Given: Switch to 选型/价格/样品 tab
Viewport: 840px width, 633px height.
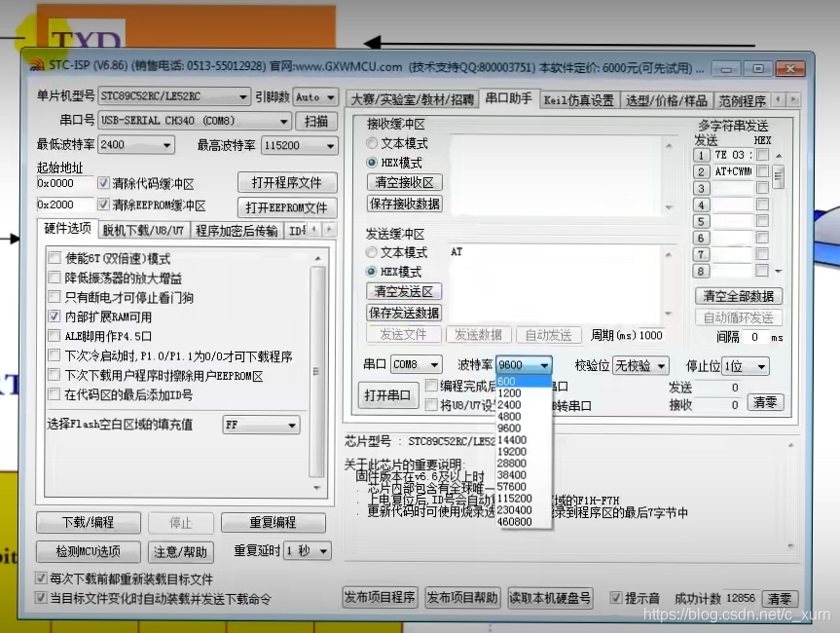Looking at the screenshot, I should tap(667, 100).
